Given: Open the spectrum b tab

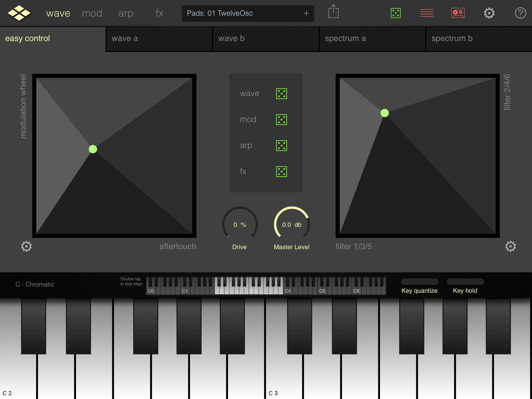Looking at the screenshot, I should pos(479,39).
